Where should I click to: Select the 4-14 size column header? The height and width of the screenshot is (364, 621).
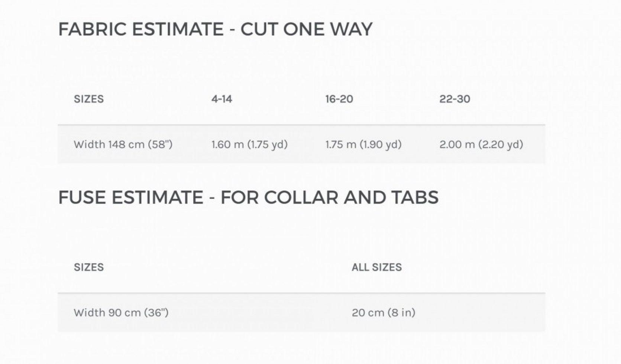pos(222,99)
